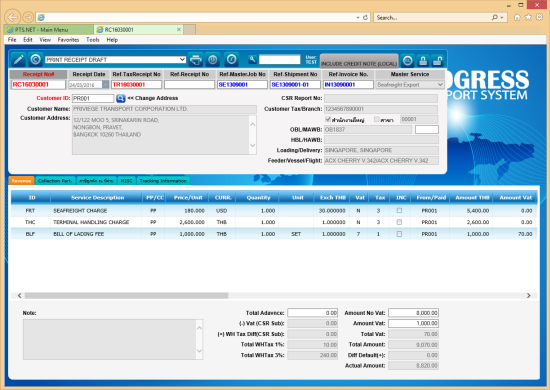Click INCLUDE CREDIT NOTE (LOCAL) button
Screen dimensions: 550x390
click(x=359, y=61)
